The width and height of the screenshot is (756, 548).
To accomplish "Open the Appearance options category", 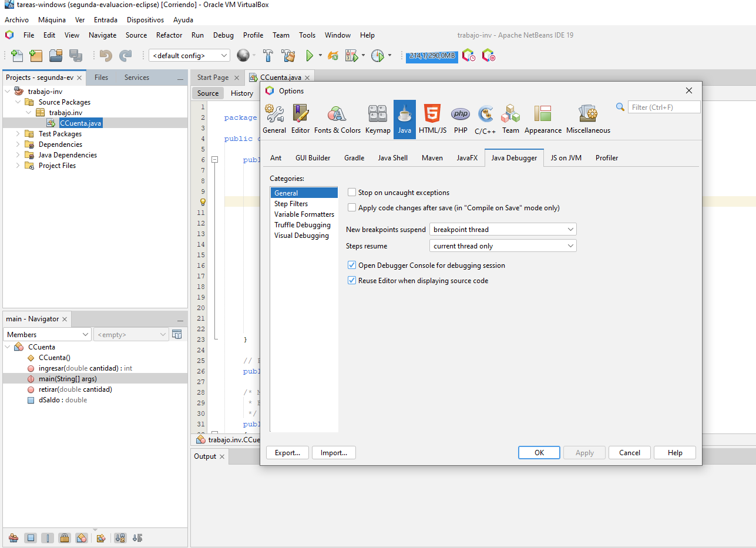I will click(x=543, y=119).
